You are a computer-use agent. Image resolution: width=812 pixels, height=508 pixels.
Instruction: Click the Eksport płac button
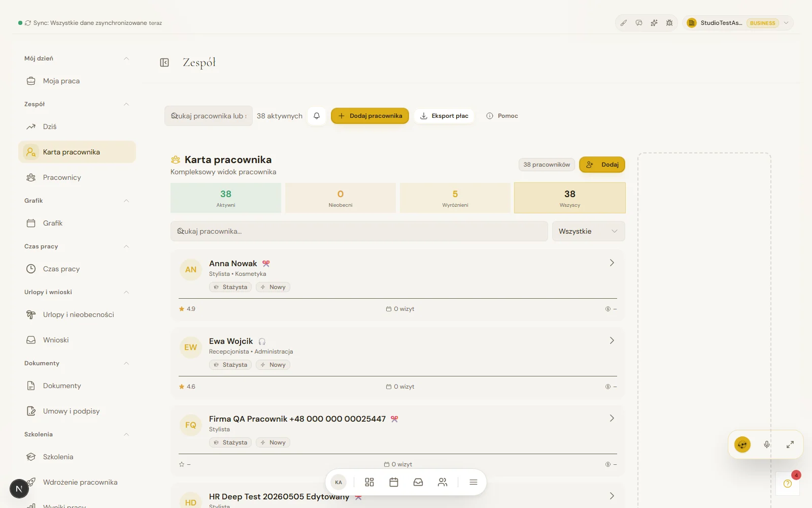[x=444, y=116]
